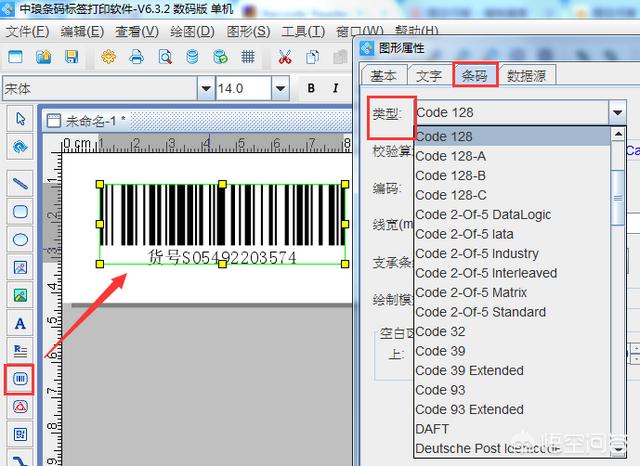Choose Code 2-Of-5 Interleaved option
Image resolution: width=640 pixels, height=466 pixels.
point(512,273)
